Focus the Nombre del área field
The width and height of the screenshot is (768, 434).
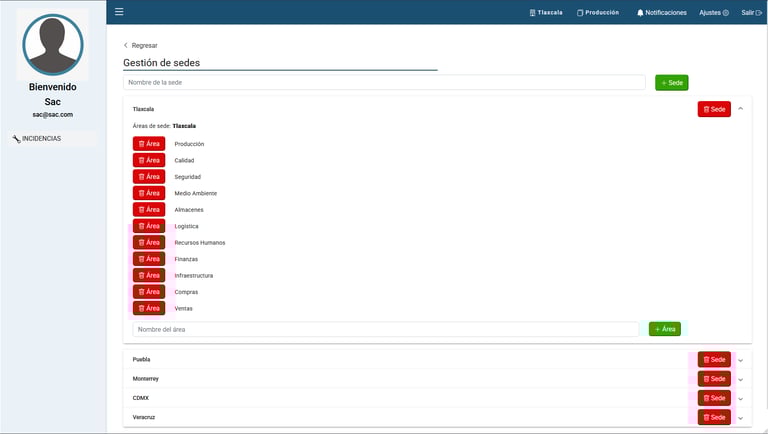pos(385,329)
